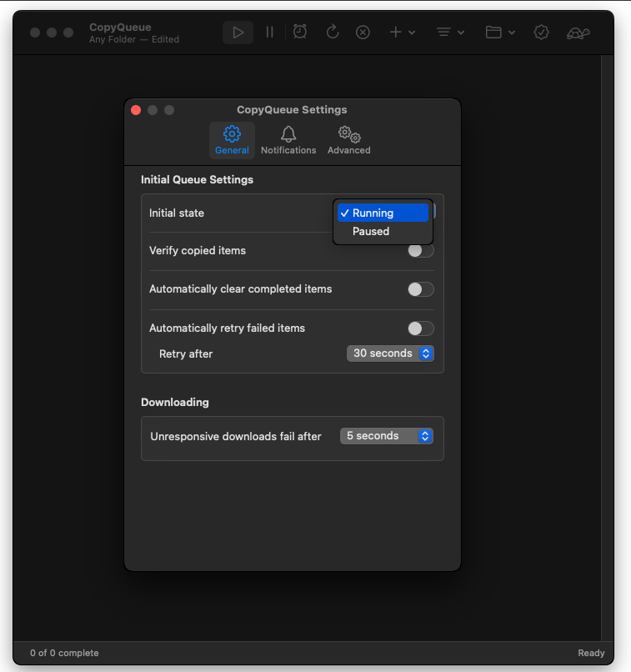Click the checkmark seal verify icon

click(541, 33)
